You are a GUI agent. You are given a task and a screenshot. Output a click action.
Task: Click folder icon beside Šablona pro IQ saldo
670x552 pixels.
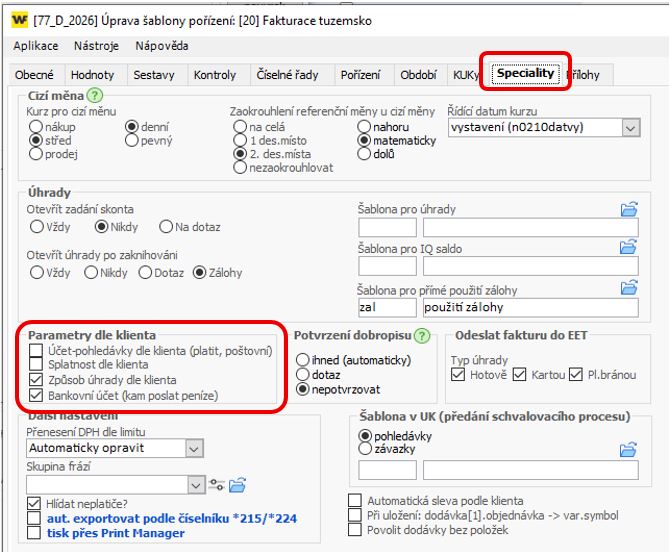[x=628, y=247]
